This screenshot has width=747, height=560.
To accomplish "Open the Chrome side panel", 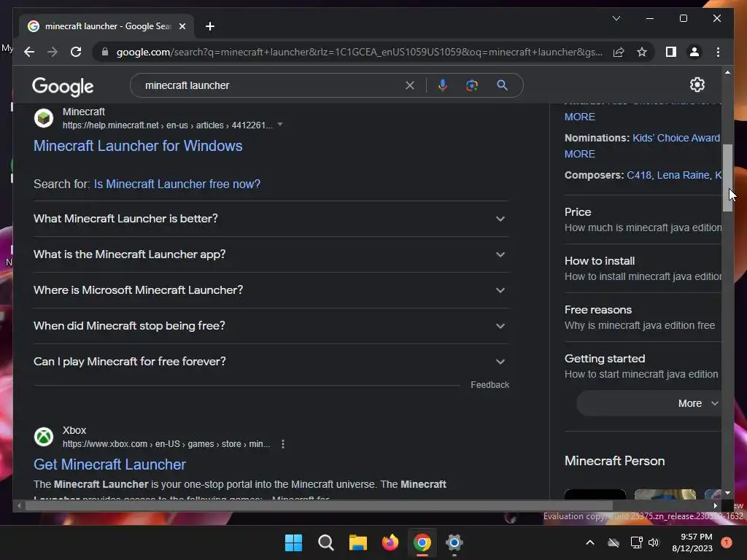I will (x=671, y=52).
